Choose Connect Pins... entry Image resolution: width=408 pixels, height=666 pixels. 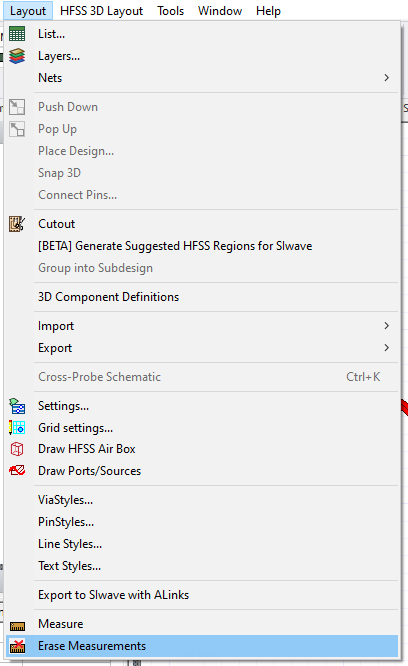pos(202,195)
